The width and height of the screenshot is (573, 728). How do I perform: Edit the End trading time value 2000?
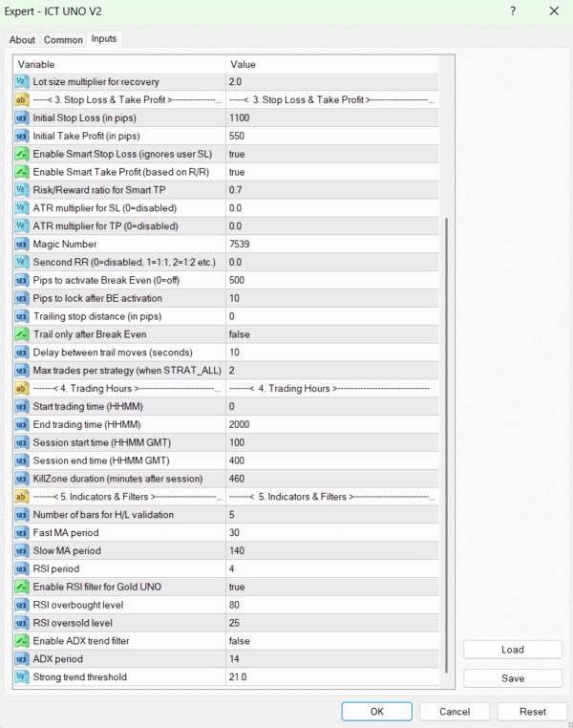(x=332, y=425)
